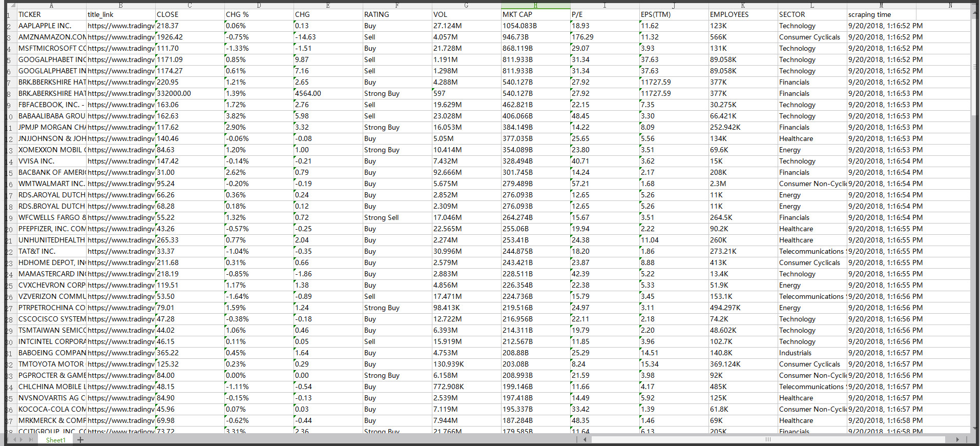Select market cap 1054.083B cell
Image resolution: width=980 pixels, height=446 pixels.
[535, 26]
